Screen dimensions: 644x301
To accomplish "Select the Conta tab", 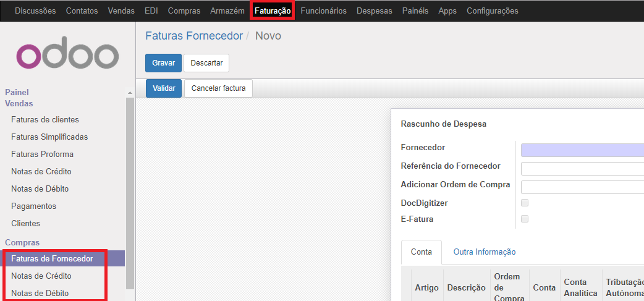I will (422, 252).
